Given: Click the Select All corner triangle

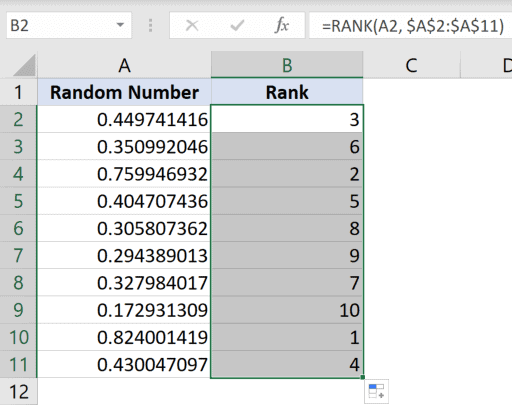Looking at the screenshot, I should (x=25, y=65).
